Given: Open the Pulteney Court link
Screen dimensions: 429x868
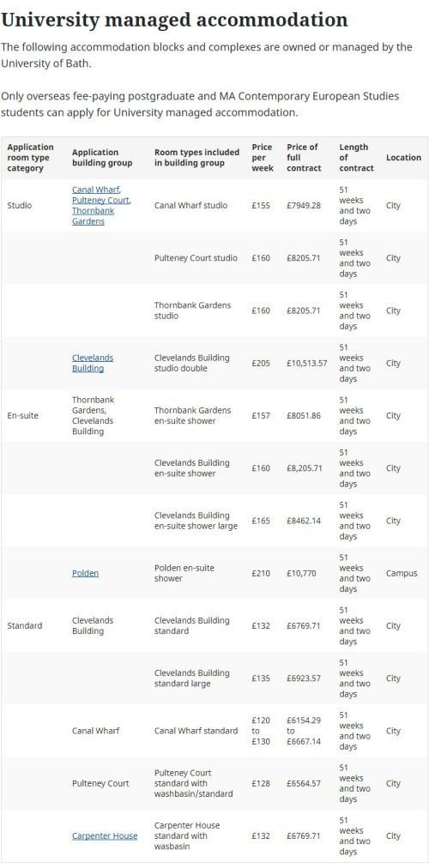Looking at the screenshot, I should [101, 200].
